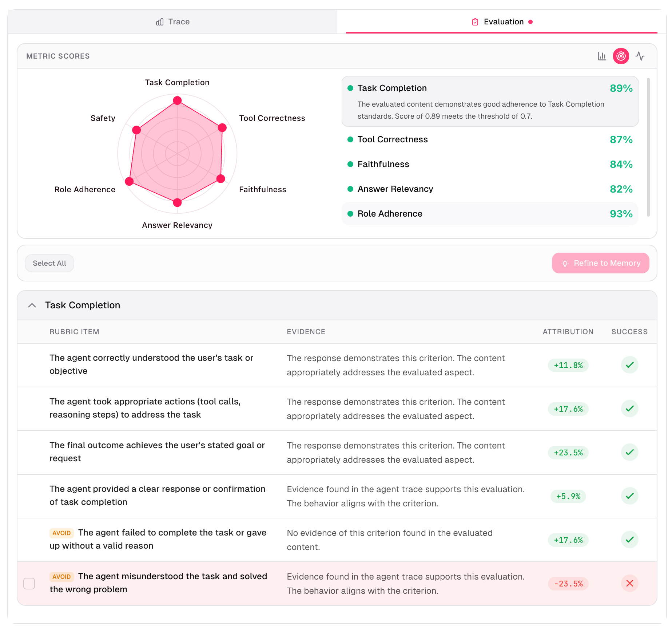Click the Safety point on radar chart
Viewport: 672px width, 636px height.
tap(136, 130)
